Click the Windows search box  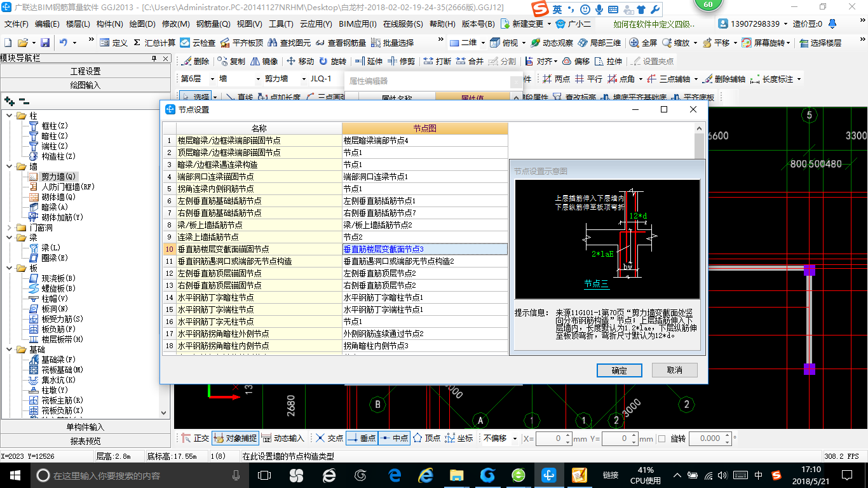(x=139, y=475)
